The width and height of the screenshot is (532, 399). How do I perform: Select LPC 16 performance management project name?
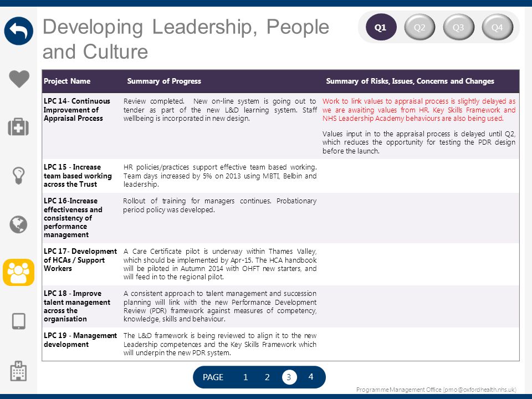(x=73, y=218)
